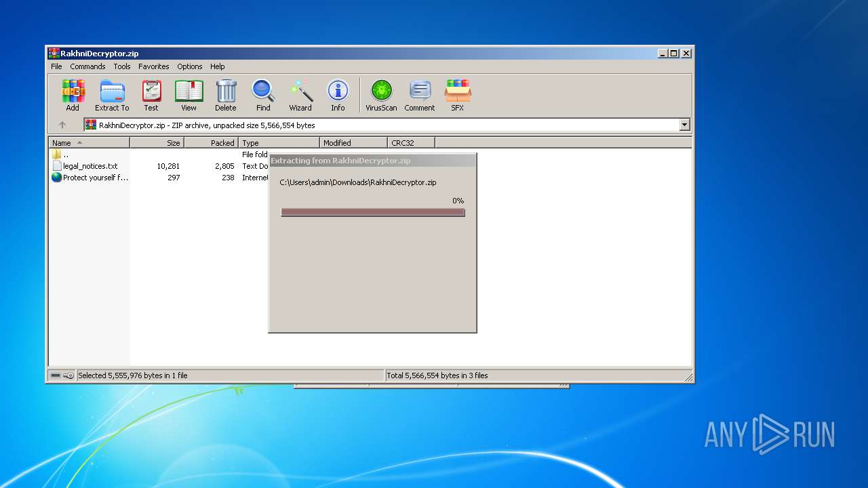Select legal_notices.txt file name
This screenshot has width=868, height=488.
click(90, 166)
